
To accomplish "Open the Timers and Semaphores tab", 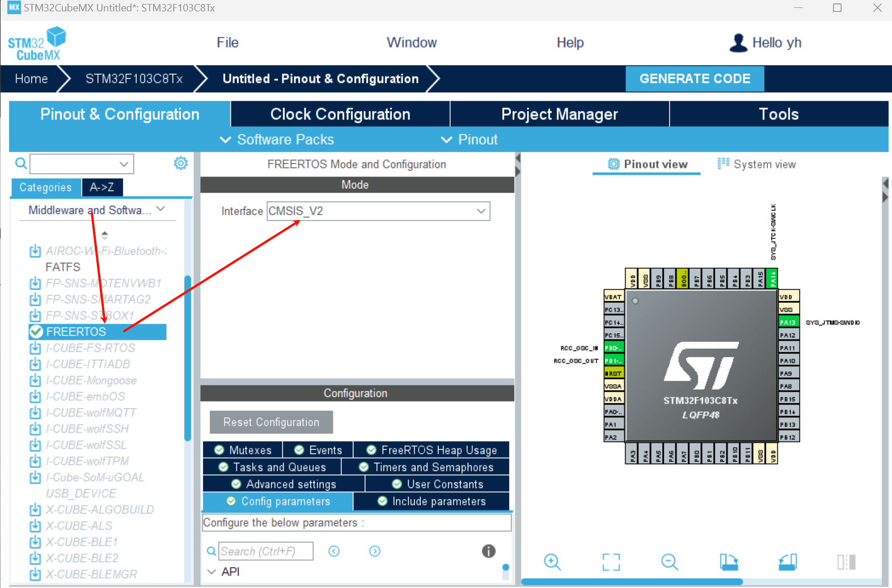I will click(426, 467).
